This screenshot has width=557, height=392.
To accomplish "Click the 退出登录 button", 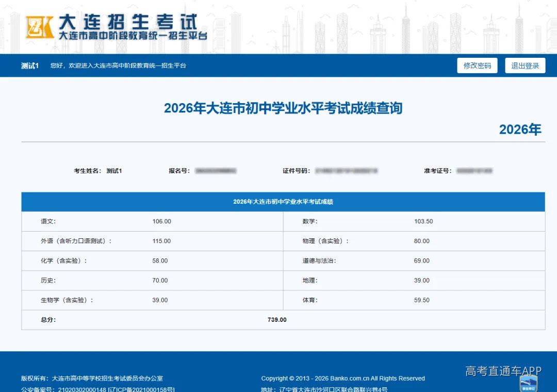I will [525, 66].
